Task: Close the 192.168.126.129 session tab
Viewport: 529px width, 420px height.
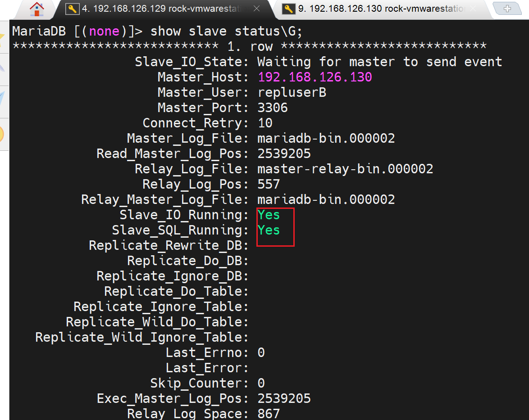Action: click(x=256, y=9)
